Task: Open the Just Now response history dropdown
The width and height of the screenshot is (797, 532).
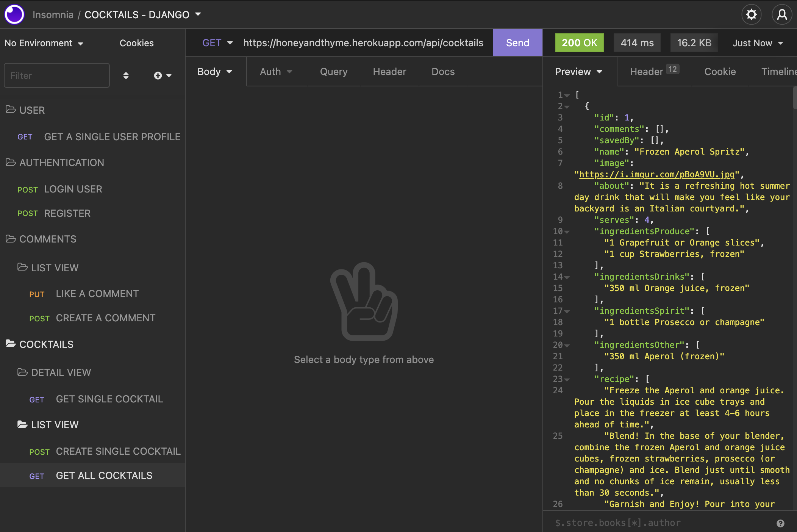Action: click(x=758, y=43)
